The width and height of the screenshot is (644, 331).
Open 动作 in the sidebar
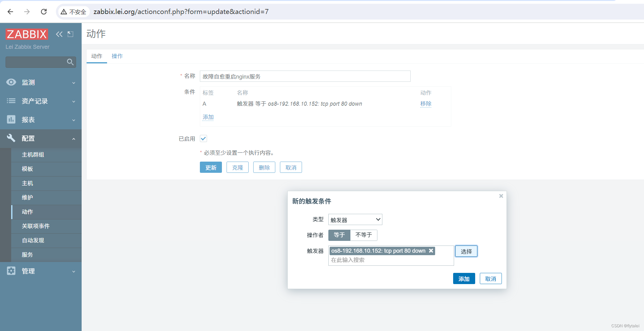[x=46, y=212]
